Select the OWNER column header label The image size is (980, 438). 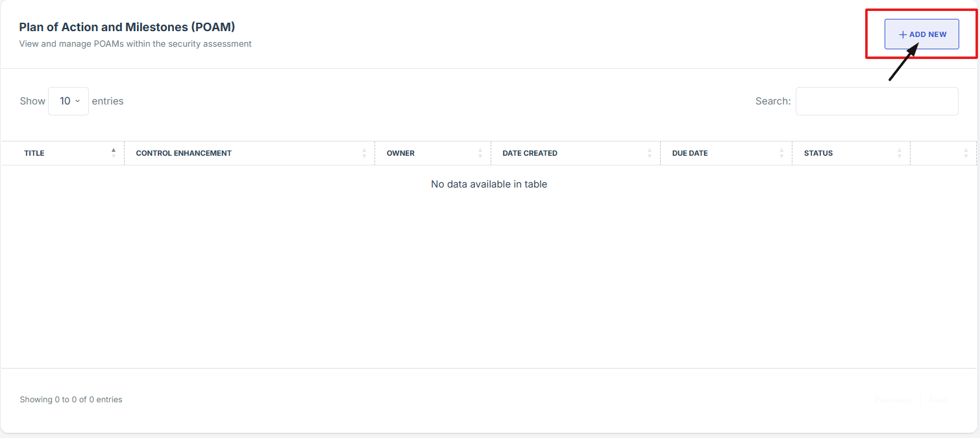[400, 153]
